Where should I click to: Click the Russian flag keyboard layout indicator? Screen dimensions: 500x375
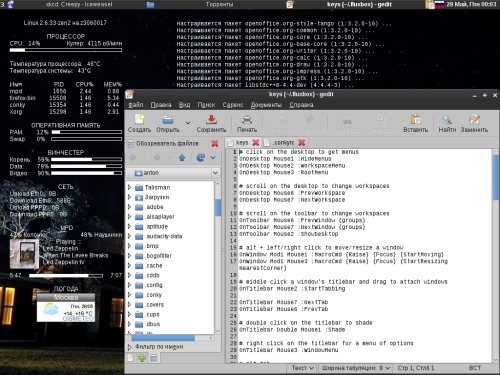coord(439,4)
